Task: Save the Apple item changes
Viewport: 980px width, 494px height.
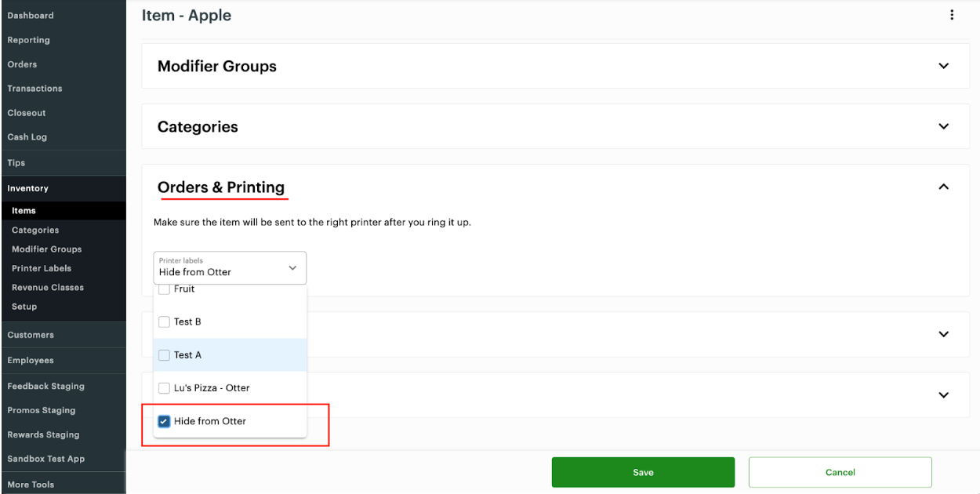Action: (643, 471)
